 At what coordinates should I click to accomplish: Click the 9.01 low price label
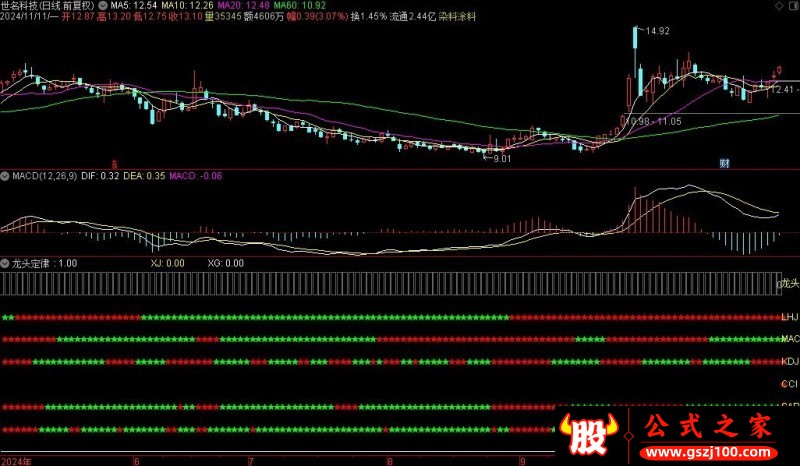[502, 159]
